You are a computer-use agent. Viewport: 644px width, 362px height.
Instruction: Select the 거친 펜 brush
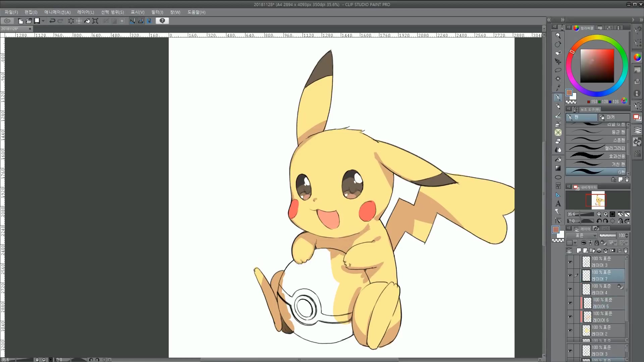(x=595, y=164)
